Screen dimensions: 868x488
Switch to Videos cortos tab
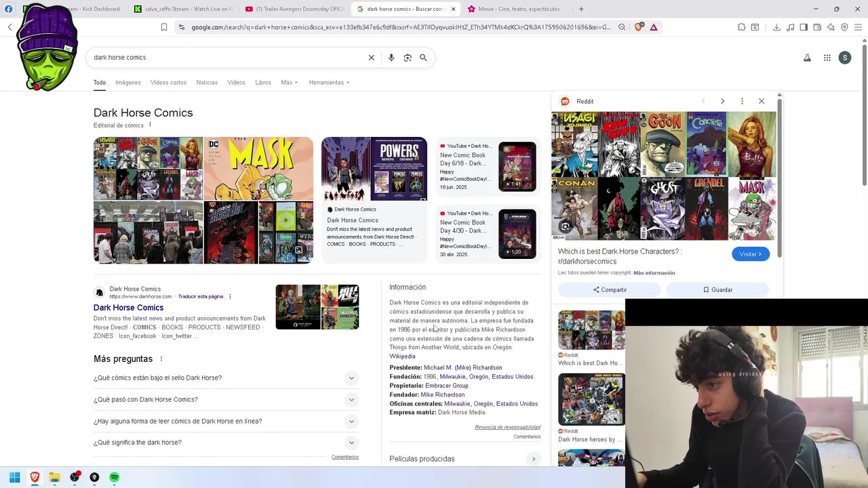[168, 83]
